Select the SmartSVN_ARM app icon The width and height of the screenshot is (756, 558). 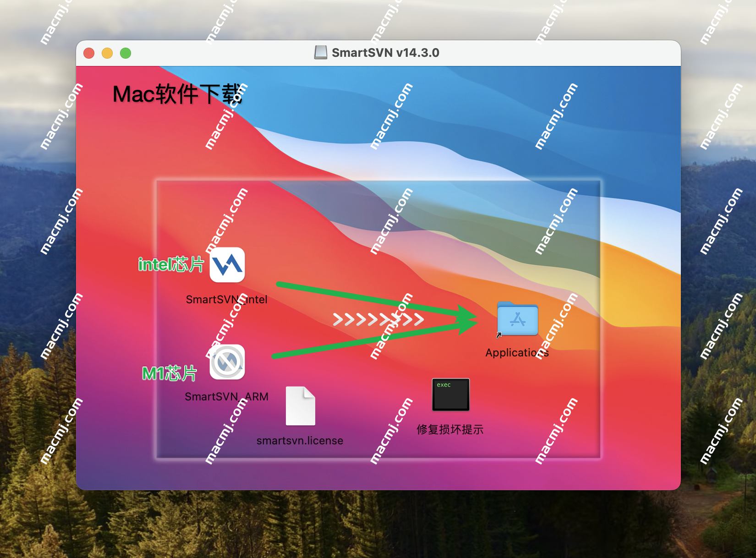[227, 362]
